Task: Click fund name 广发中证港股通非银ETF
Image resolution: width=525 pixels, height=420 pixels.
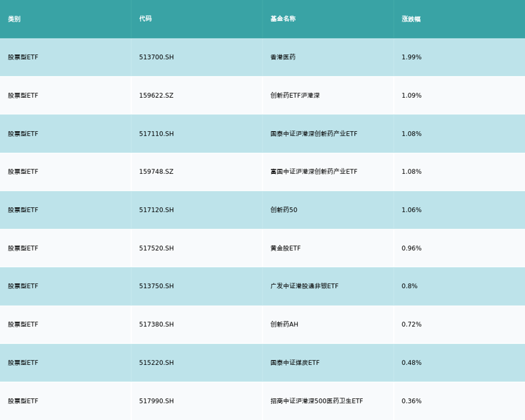Action: click(304, 286)
